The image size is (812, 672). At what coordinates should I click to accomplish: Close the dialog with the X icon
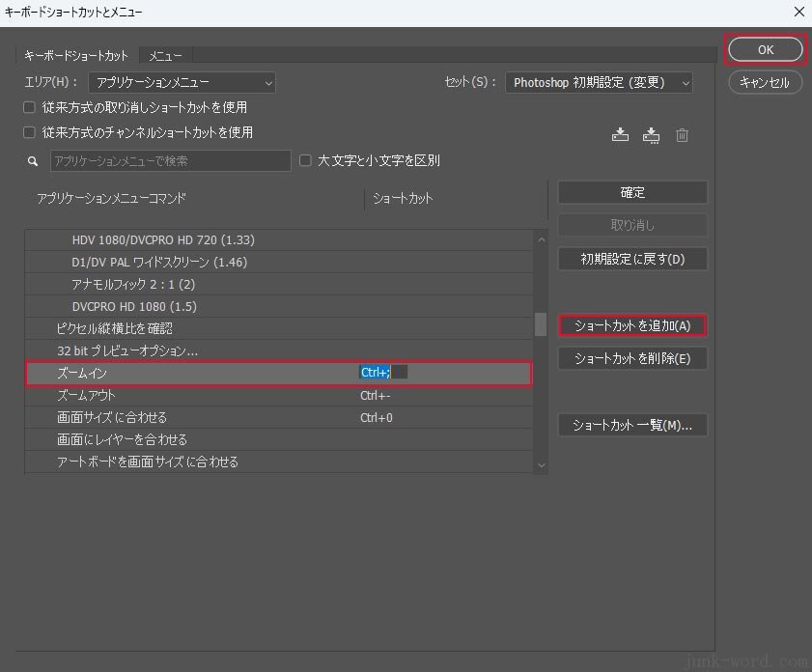tap(798, 12)
